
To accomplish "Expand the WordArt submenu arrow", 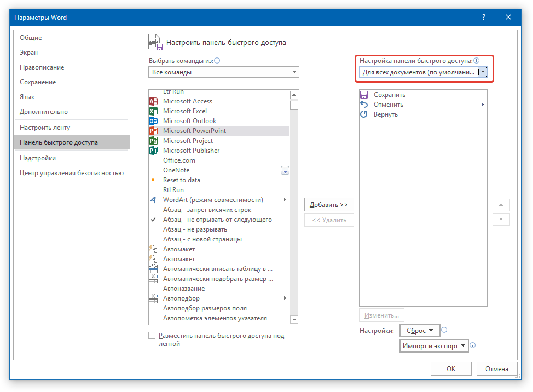I will click(285, 200).
